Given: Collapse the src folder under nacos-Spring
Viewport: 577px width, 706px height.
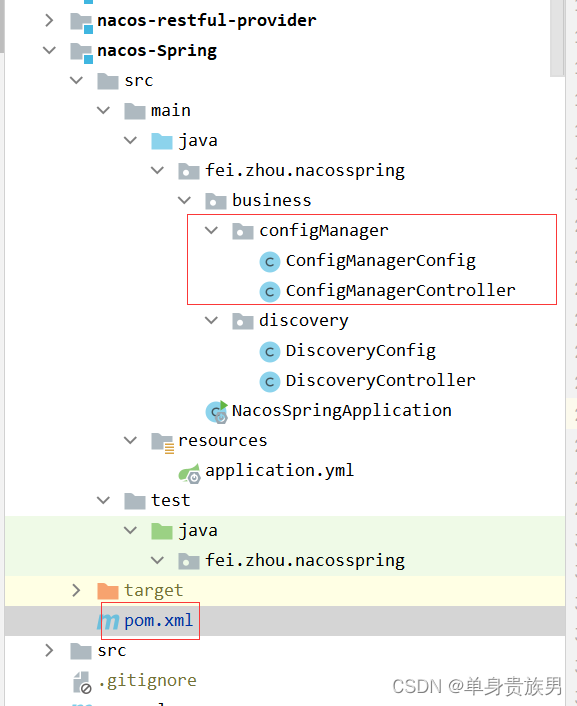Looking at the screenshot, I should point(77,81).
